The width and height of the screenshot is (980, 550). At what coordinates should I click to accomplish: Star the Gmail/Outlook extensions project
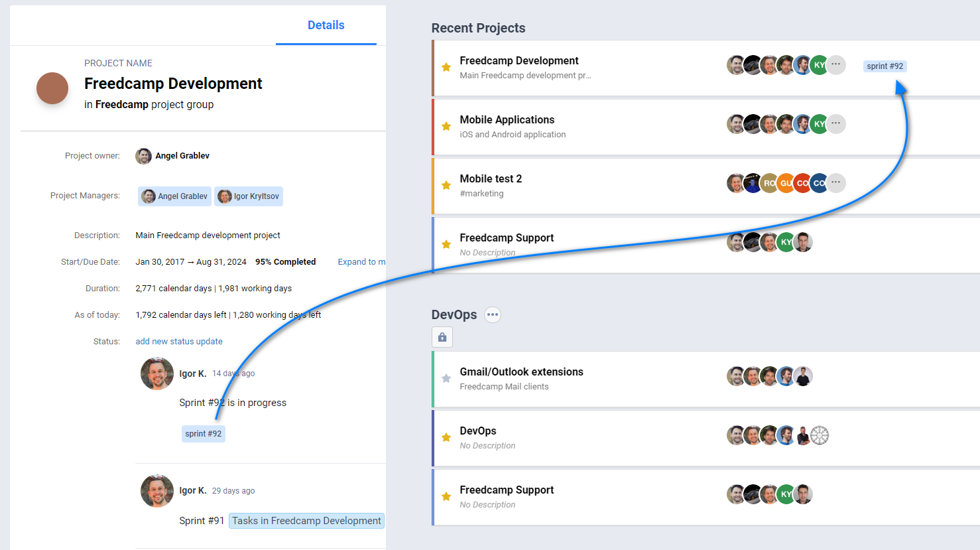click(x=446, y=378)
